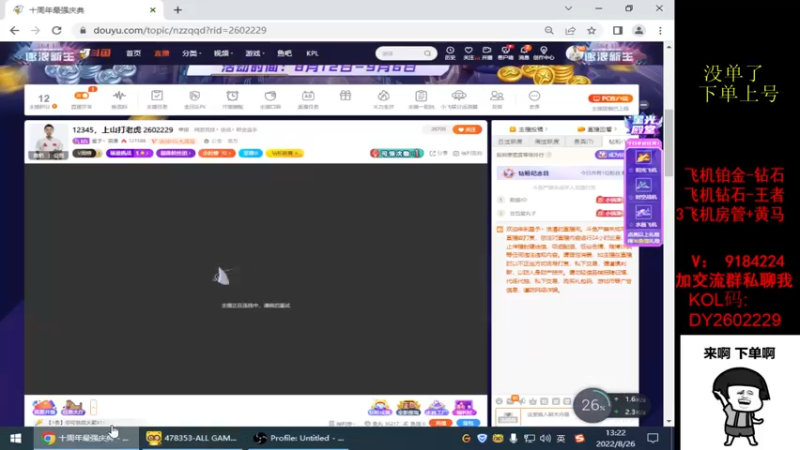Open the 创作中心 creator center icon
Viewport: 800px width, 450px height.
pyautogui.click(x=543, y=53)
